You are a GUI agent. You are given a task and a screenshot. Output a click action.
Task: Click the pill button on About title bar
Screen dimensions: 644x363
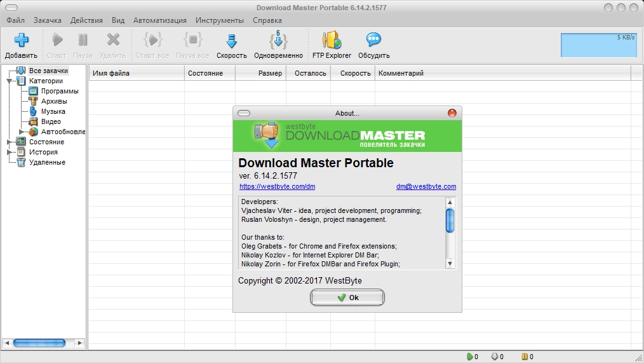click(x=244, y=113)
